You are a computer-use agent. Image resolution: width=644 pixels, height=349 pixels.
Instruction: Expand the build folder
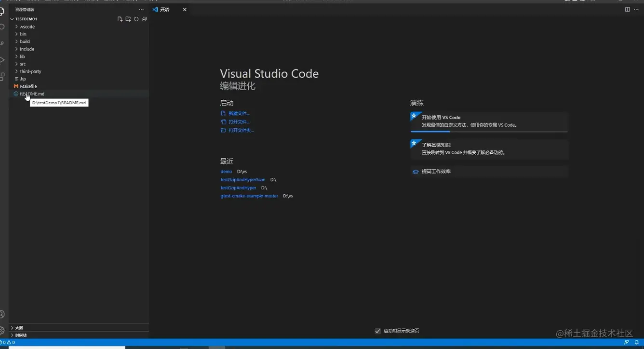click(x=79, y=41)
